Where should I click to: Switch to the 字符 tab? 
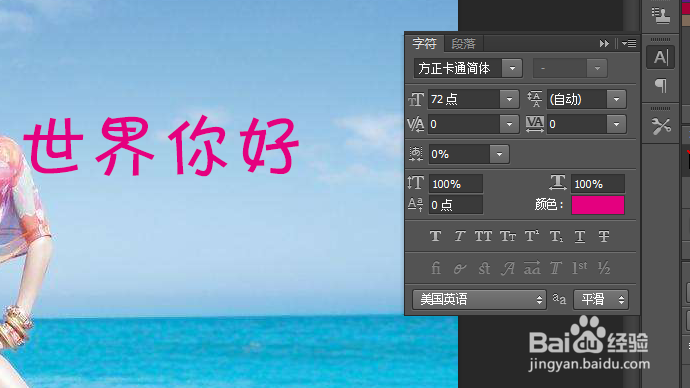point(424,43)
